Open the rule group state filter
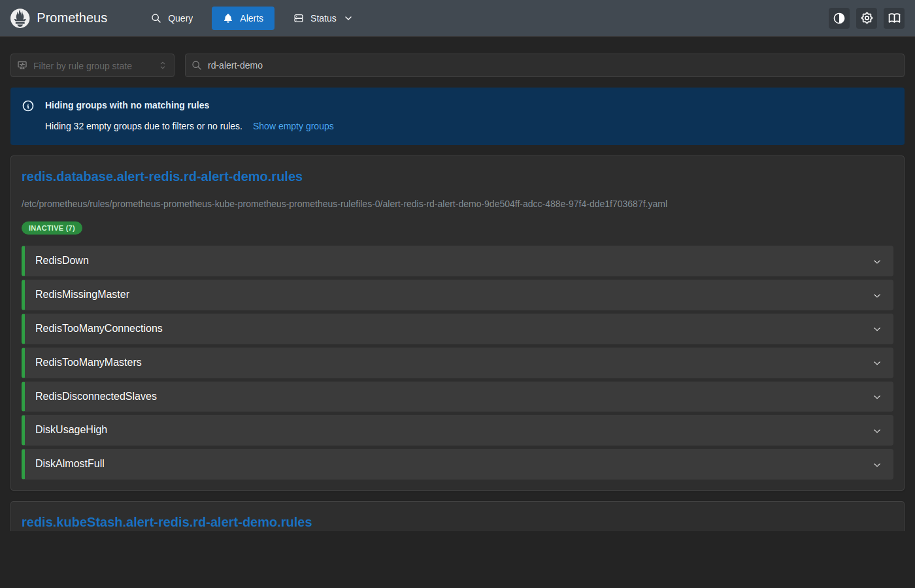 click(x=92, y=65)
